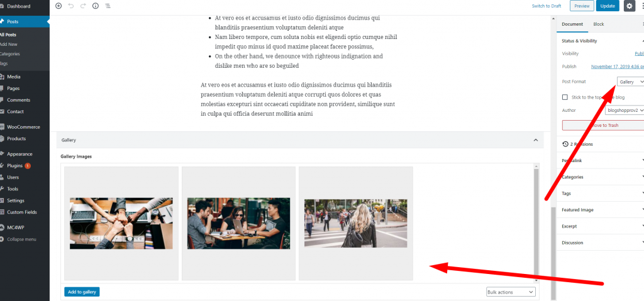The width and height of the screenshot is (644, 301).
Task: Select the cafe meeting gallery thumbnail
Action: pyautogui.click(x=238, y=223)
